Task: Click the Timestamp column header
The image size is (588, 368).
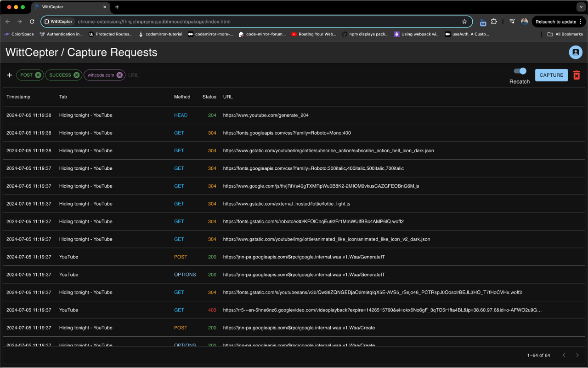Action: pyautogui.click(x=18, y=97)
